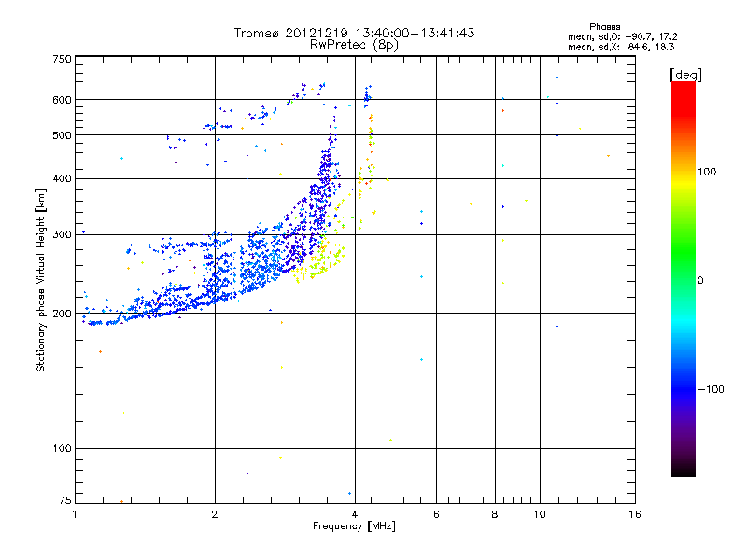Click the 'Frequency [MHz]' axis title
This screenshot has height=560, width=747.
pos(355,526)
